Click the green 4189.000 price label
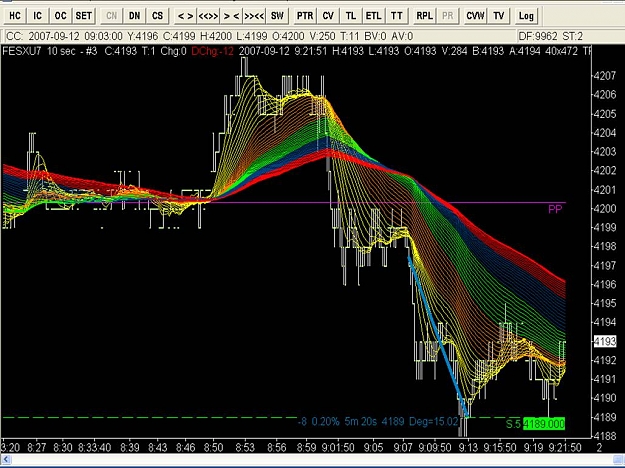The height and width of the screenshot is (468, 625). 544,423
